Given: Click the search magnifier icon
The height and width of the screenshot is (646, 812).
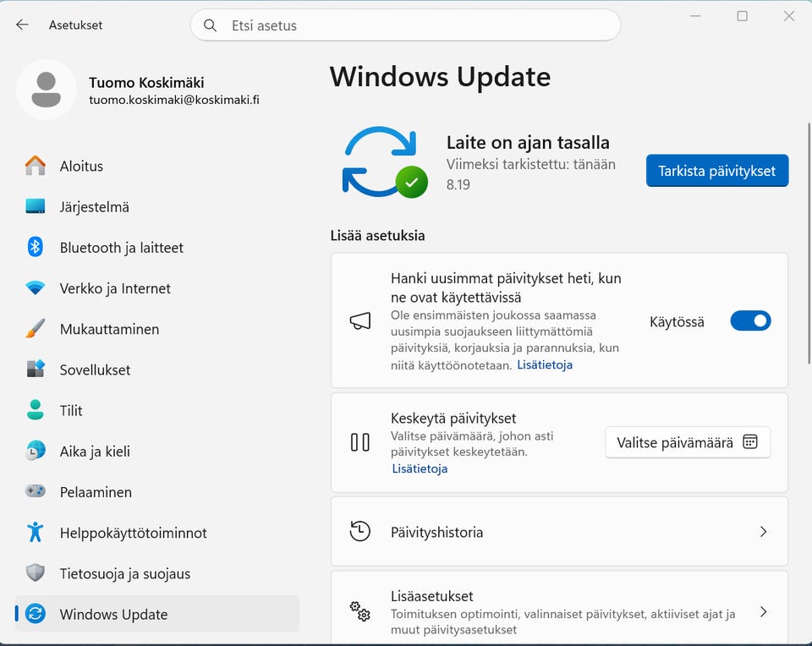Looking at the screenshot, I should [x=210, y=25].
